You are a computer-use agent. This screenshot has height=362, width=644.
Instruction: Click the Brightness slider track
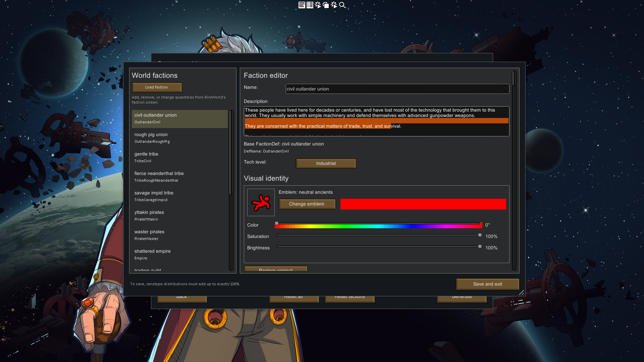(x=378, y=247)
